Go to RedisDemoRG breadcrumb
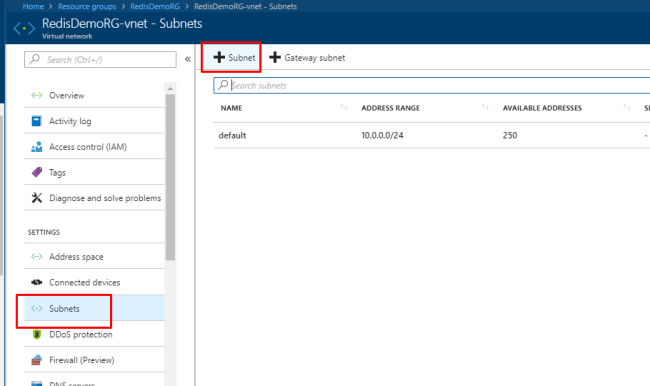 (155, 6)
